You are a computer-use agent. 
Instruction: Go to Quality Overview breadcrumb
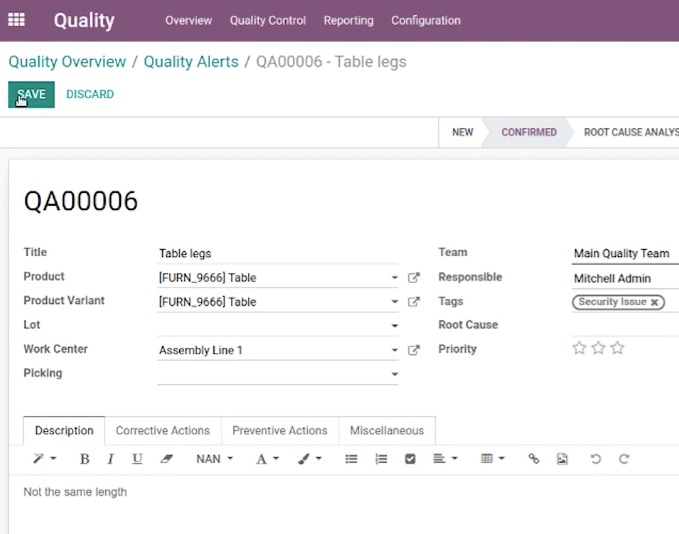point(67,62)
